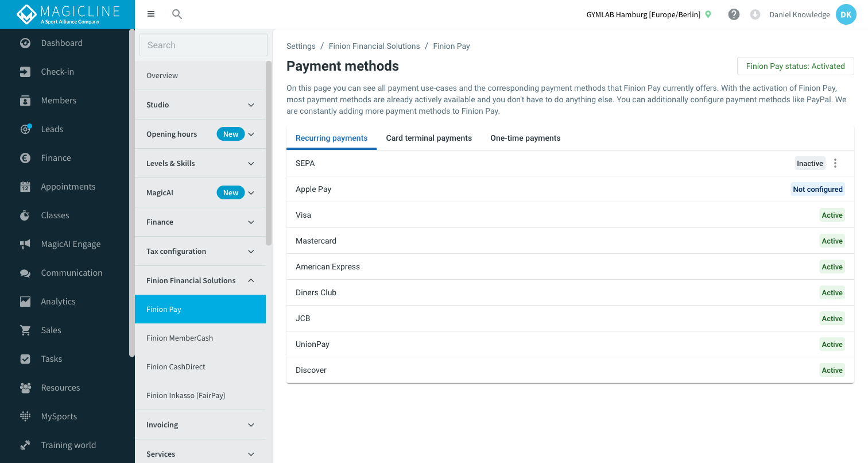Click the downloads arrow icon
The width and height of the screenshot is (868, 463).
click(x=755, y=14)
